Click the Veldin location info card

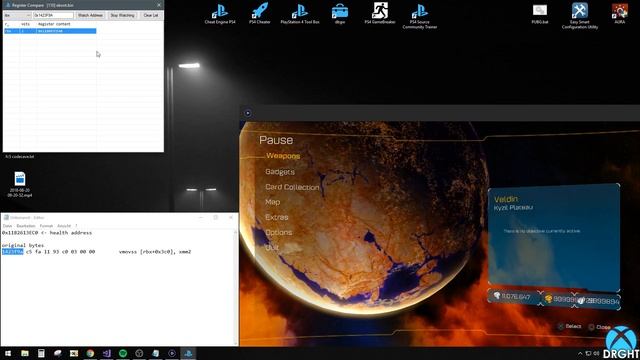(x=554, y=238)
